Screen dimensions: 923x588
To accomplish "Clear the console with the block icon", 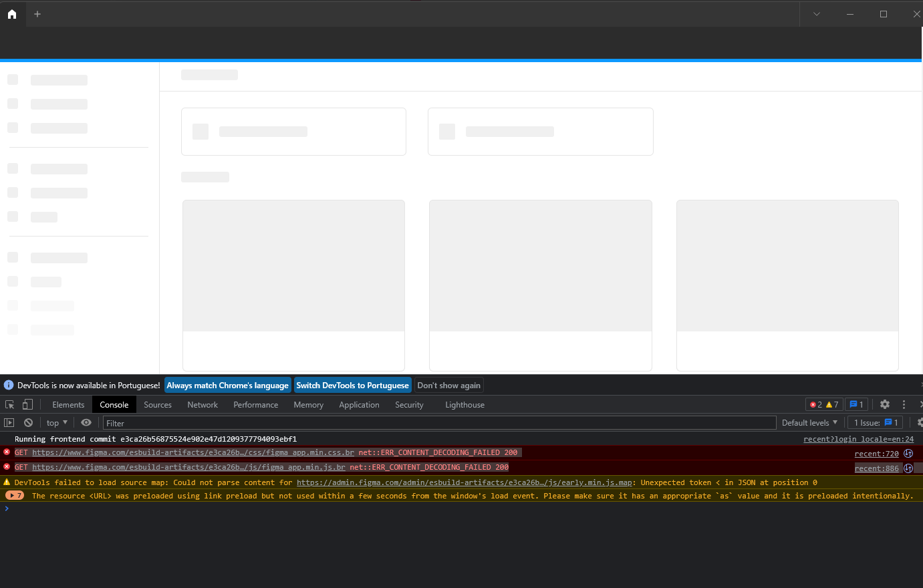I will [28, 423].
